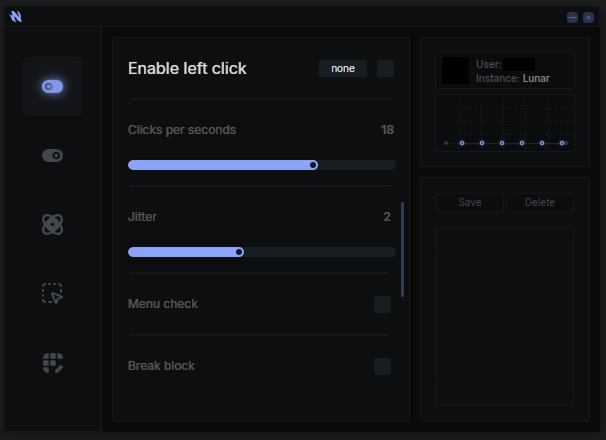Image resolution: width=606 pixels, height=440 pixels.
Task: Click the user avatar thumbnail
Action: [455, 71]
